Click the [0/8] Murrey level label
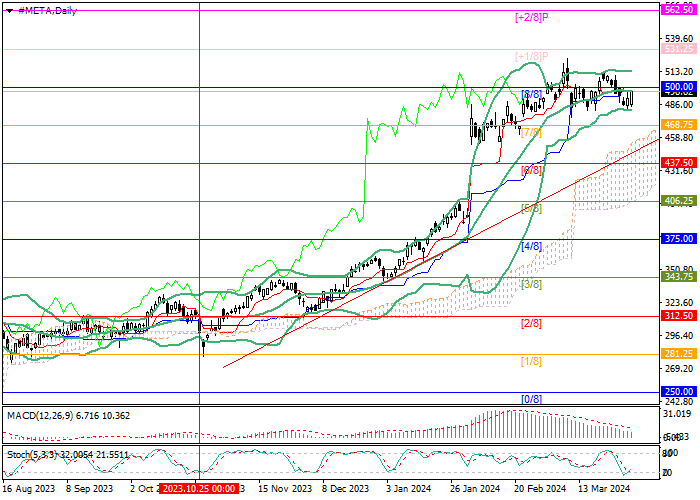 click(531, 399)
